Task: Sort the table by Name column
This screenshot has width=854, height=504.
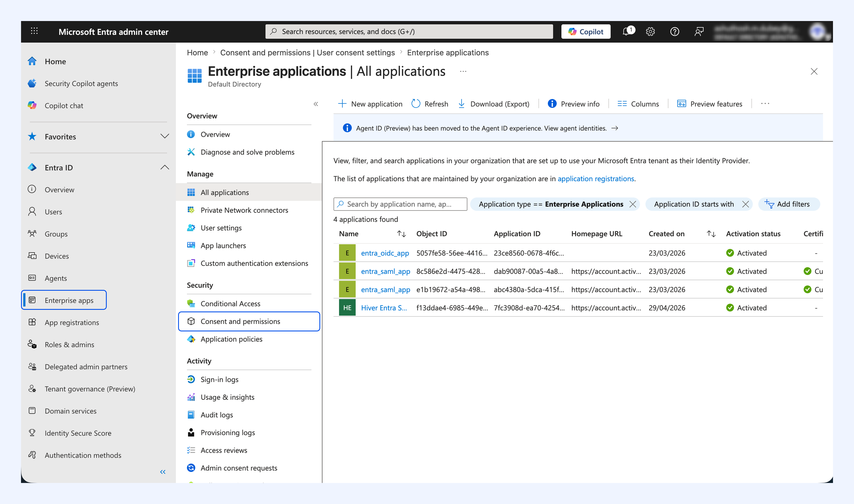Action: [x=401, y=234]
